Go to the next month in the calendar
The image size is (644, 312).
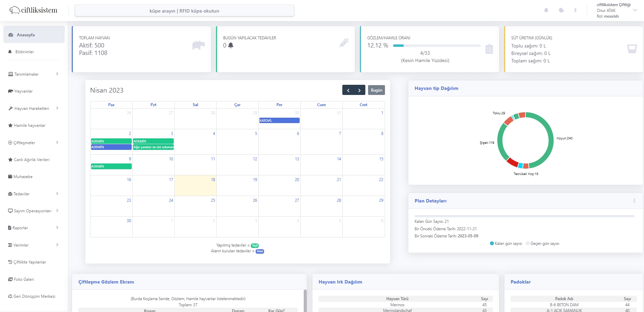coord(359,90)
